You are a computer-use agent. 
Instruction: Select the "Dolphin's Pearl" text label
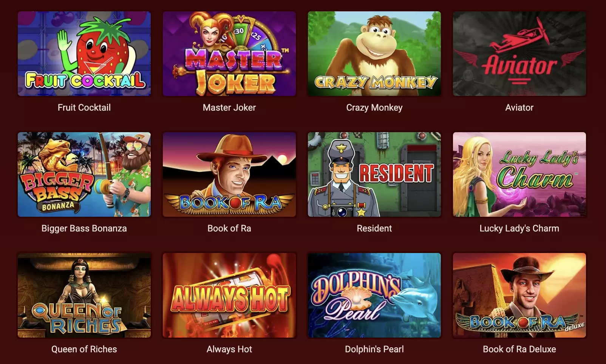(374, 349)
